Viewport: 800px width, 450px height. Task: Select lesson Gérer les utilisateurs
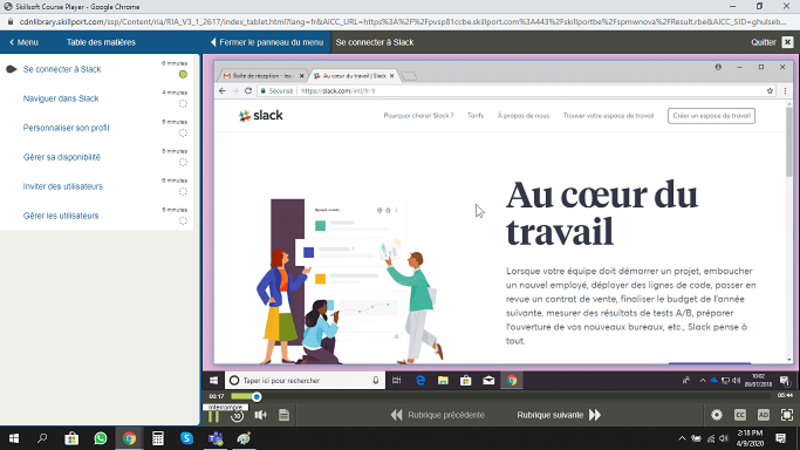61,216
